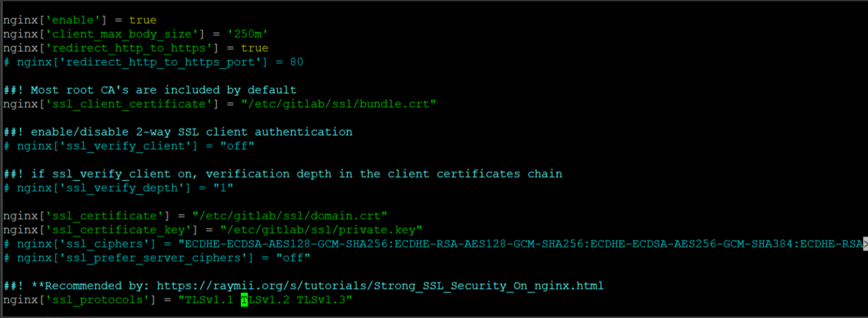Click the green cursor block before LSv1.2
This screenshot has height=318, width=868.
[x=244, y=300]
